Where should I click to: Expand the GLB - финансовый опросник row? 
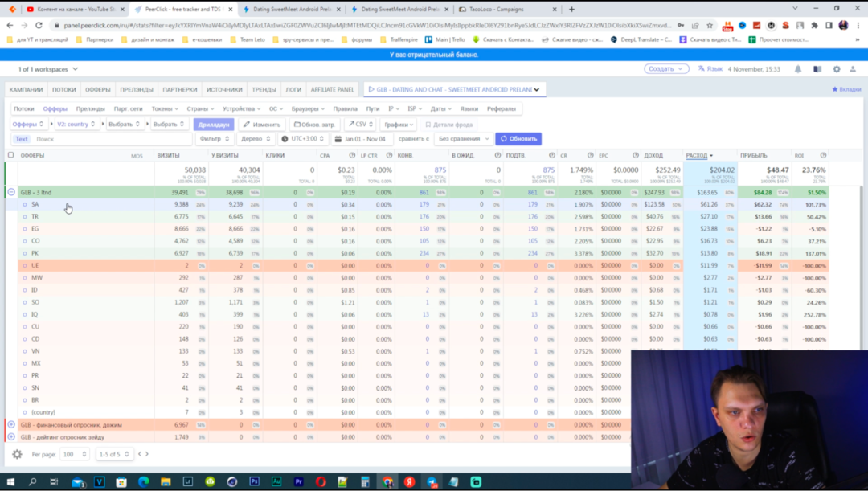tap(11, 424)
